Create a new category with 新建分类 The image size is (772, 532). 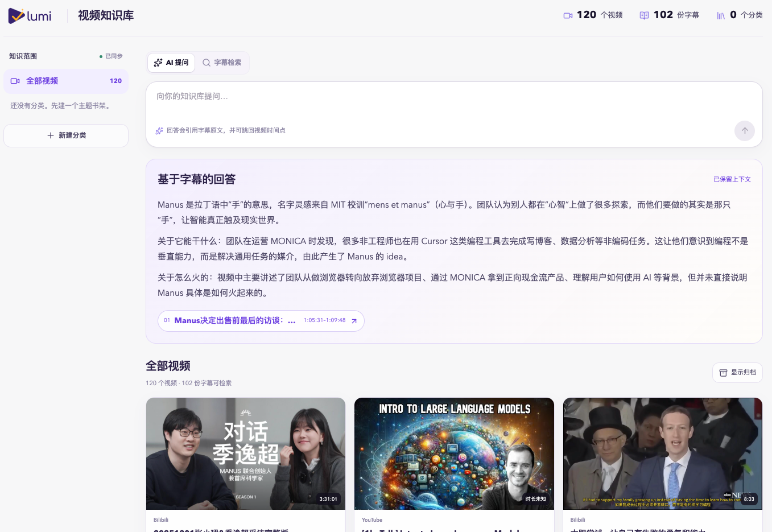(66, 135)
